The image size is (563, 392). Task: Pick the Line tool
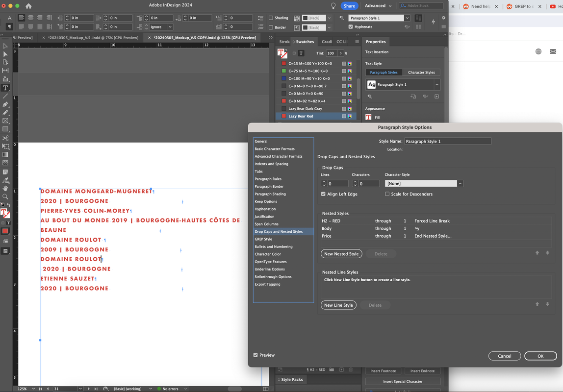pos(5,96)
